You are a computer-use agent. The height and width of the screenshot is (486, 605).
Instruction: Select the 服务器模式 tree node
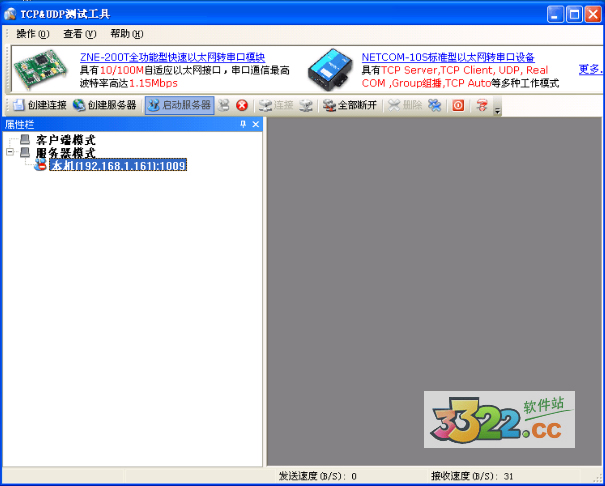click(x=66, y=152)
